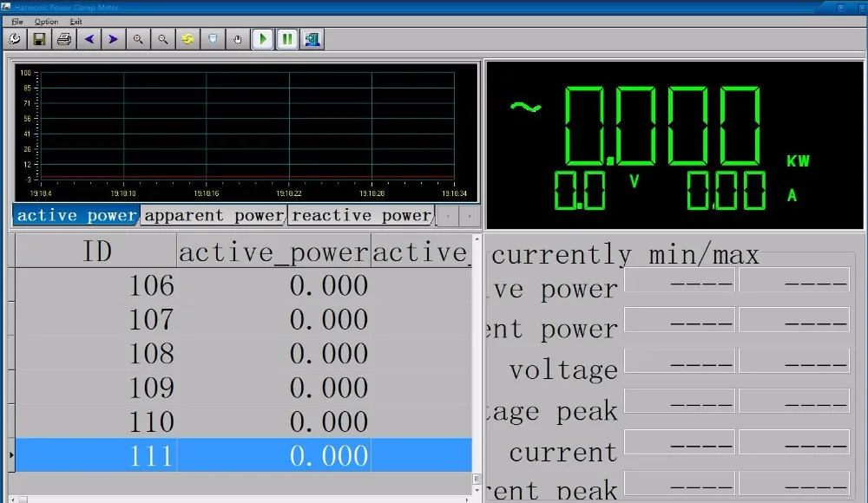Click the active_power column header
This screenshot has height=503, width=868.
coord(273,251)
